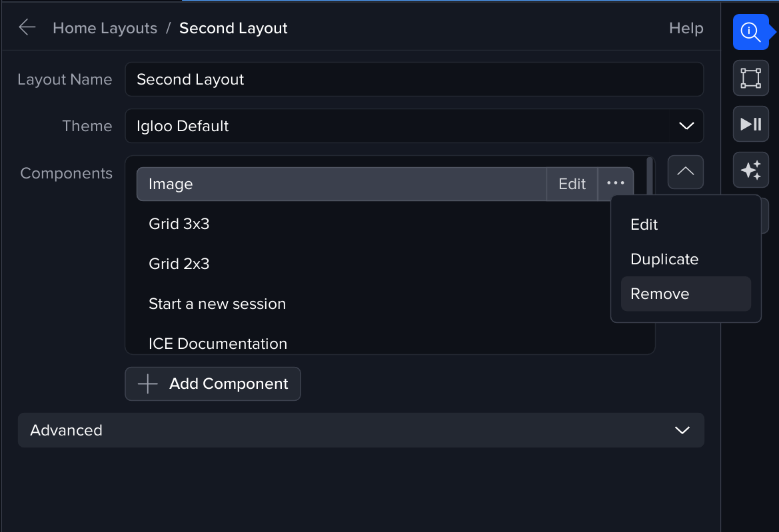The image size is (779, 532).
Task: Open the inspector magnifier icon in sidebar
Action: (750, 31)
